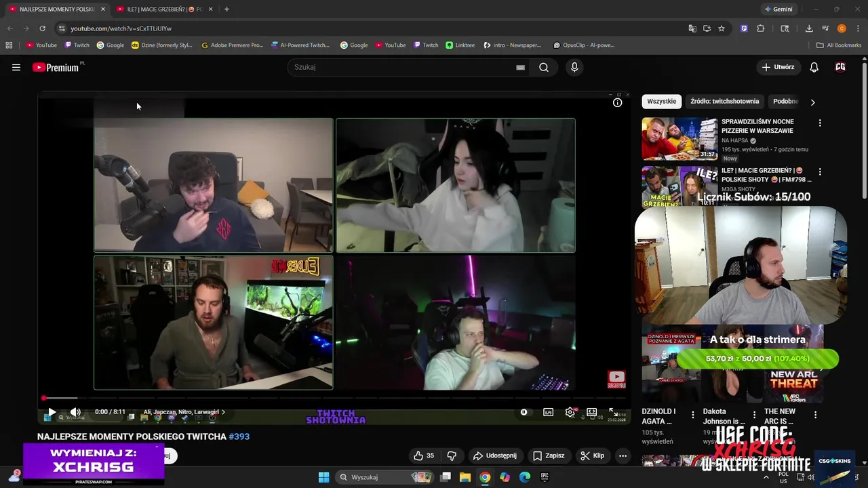Open more actions three-dot menu under video
This screenshot has width=868, height=488.
pos(623,455)
